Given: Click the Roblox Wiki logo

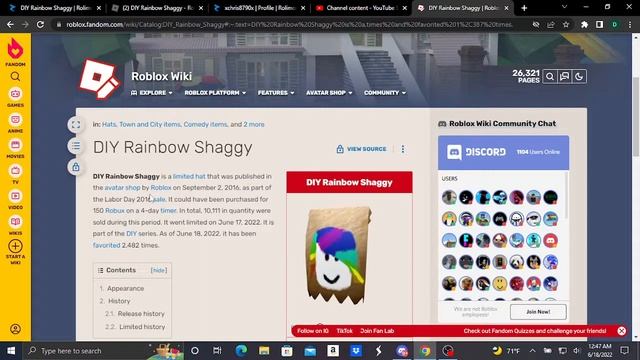Looking at the screenshot, I should click(99, 79).
